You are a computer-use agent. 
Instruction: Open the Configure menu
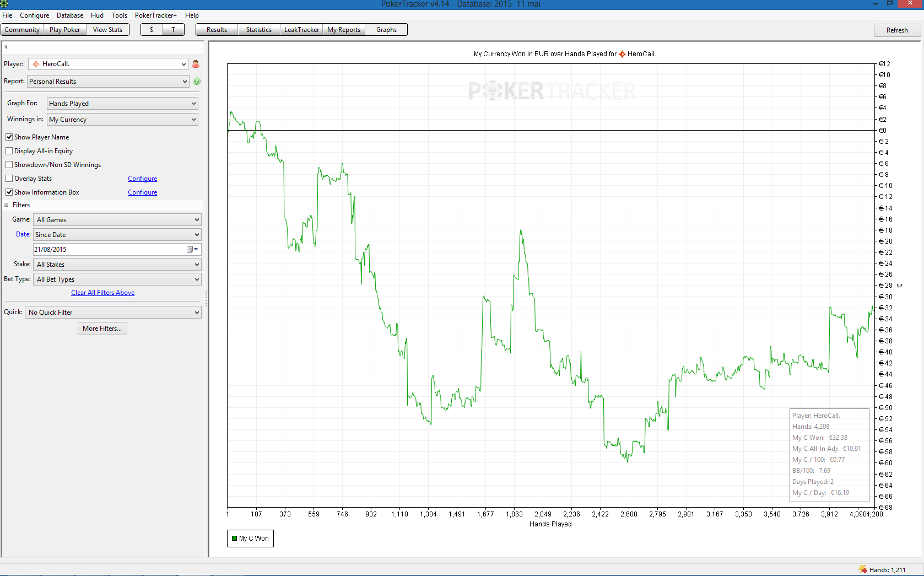(35, 15)
